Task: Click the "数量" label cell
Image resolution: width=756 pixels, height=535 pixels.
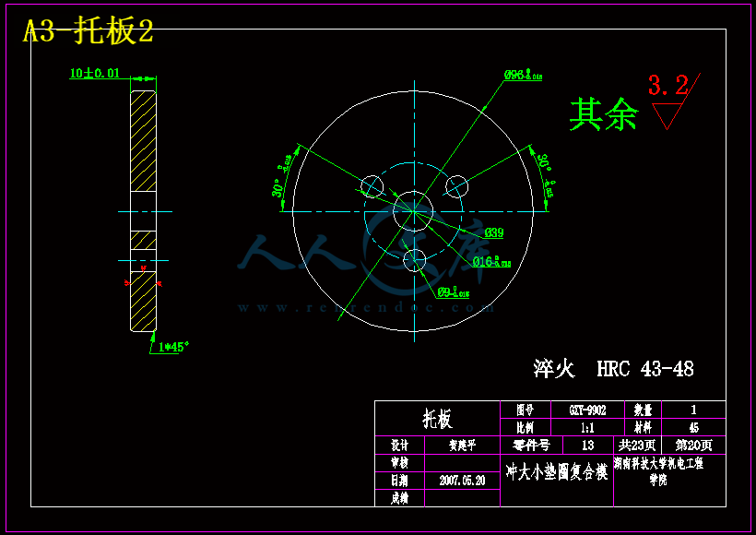Action: (643, 410)
